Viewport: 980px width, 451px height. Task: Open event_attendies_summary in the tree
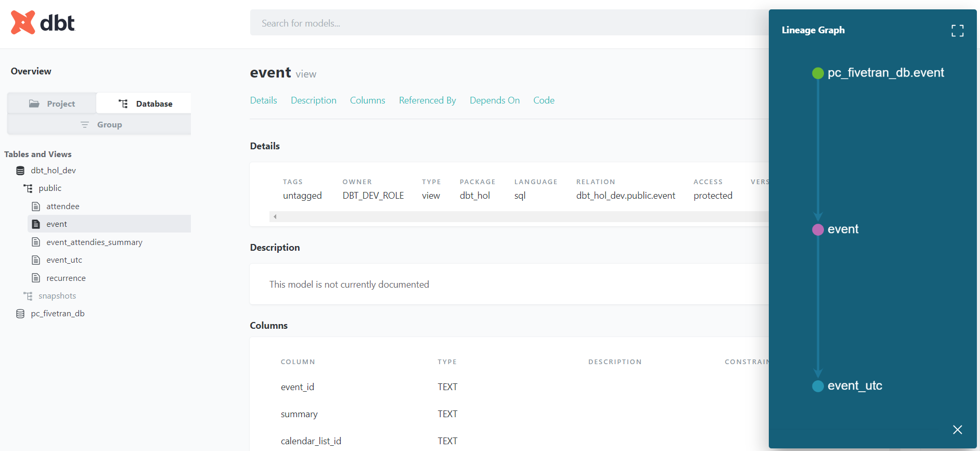pyautogui.click(x=94, y=242)
